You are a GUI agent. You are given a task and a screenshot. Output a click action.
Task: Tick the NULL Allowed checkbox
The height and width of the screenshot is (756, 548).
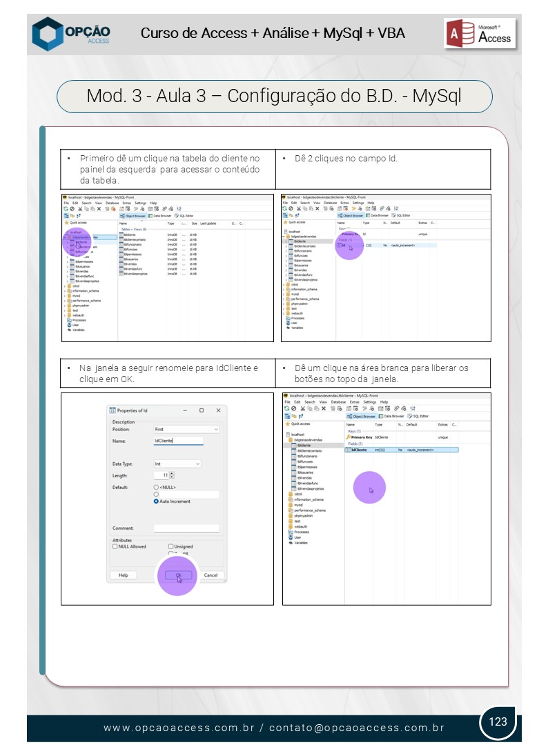click(115, 547)
